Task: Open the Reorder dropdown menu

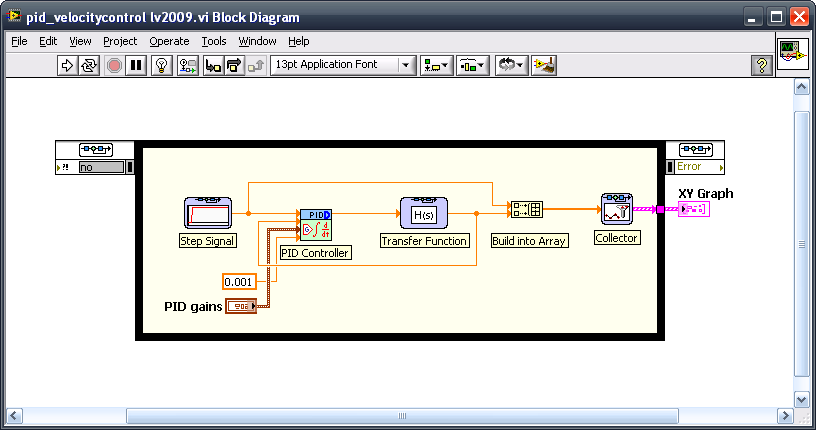Action: pyautogui.click(x=511, y=65)
